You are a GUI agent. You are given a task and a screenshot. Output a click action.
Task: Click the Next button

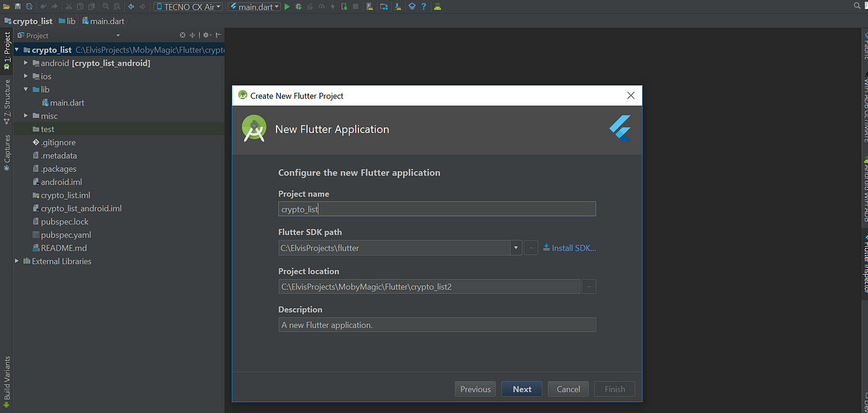click(522, 389)
